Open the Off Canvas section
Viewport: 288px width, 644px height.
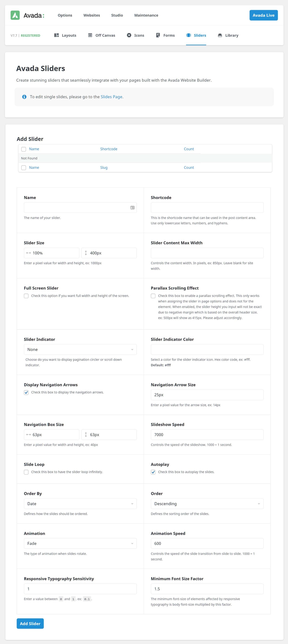(90, 35)
